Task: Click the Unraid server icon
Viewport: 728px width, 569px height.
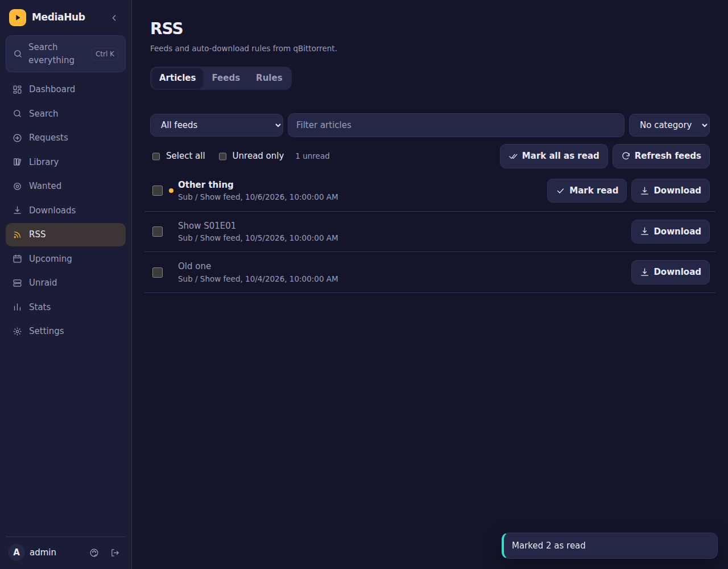Action: coord(18,283)
